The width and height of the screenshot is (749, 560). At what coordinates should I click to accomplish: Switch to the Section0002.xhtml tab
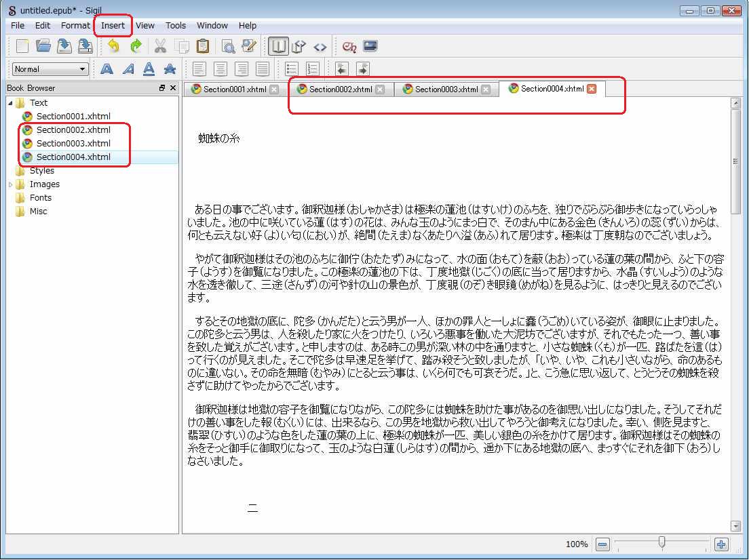341,89
